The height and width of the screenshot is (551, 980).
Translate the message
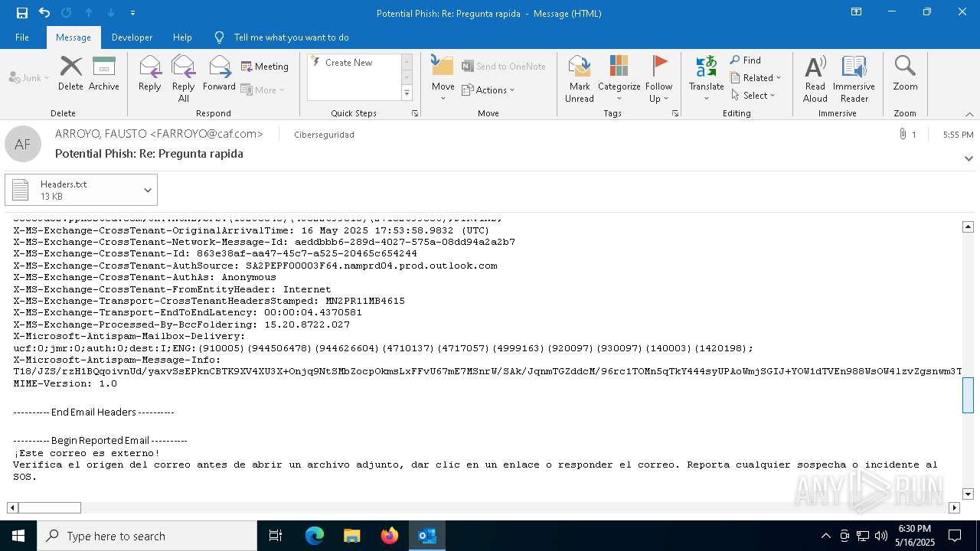coord(706,79)
